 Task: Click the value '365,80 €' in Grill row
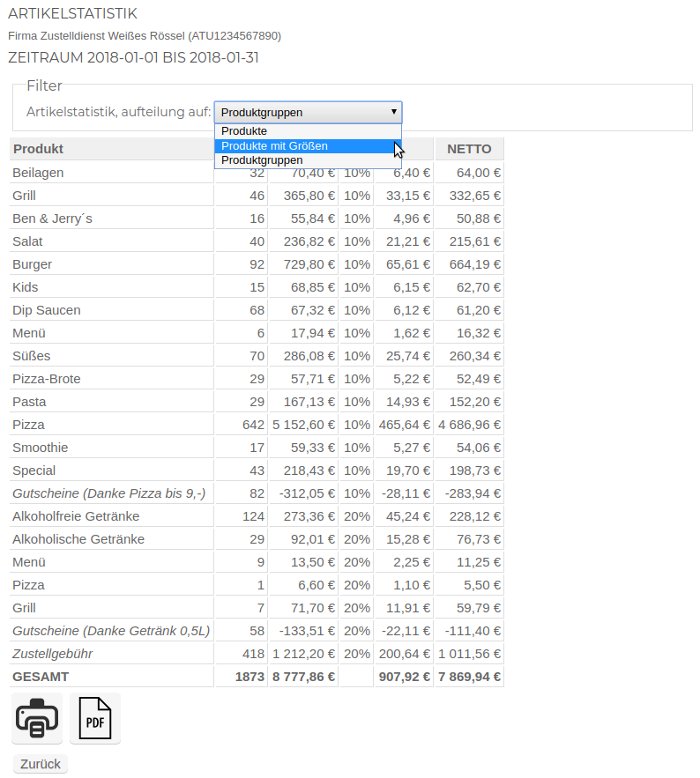point(309,195)
